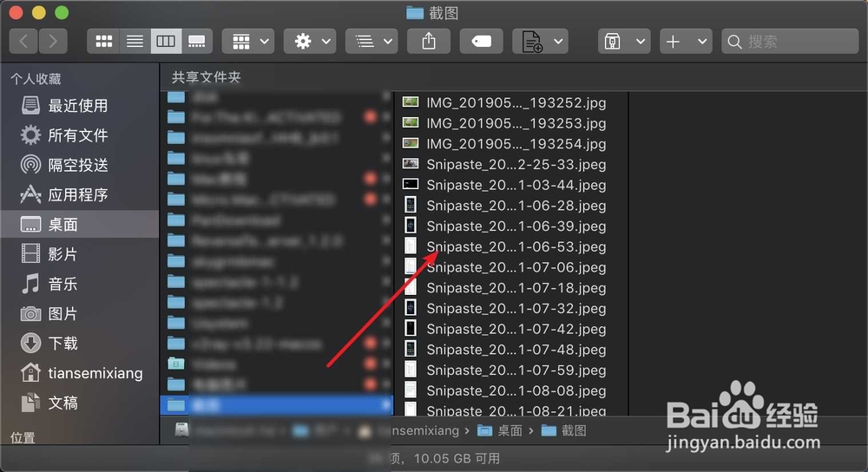Open 所有文件 in the sidebar
Viewport: 868px width, 472px height.
coord(80,135)
